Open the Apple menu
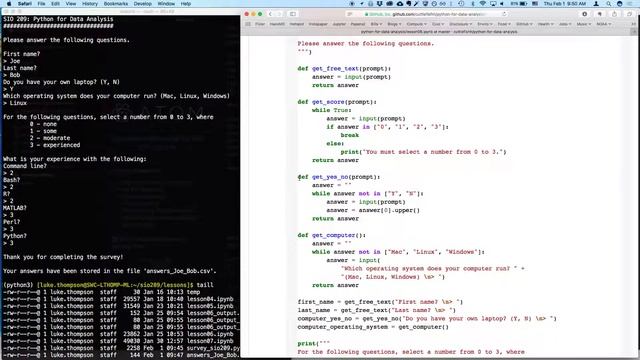This screenshot has width=640, height=360. [x=9, y=4]
